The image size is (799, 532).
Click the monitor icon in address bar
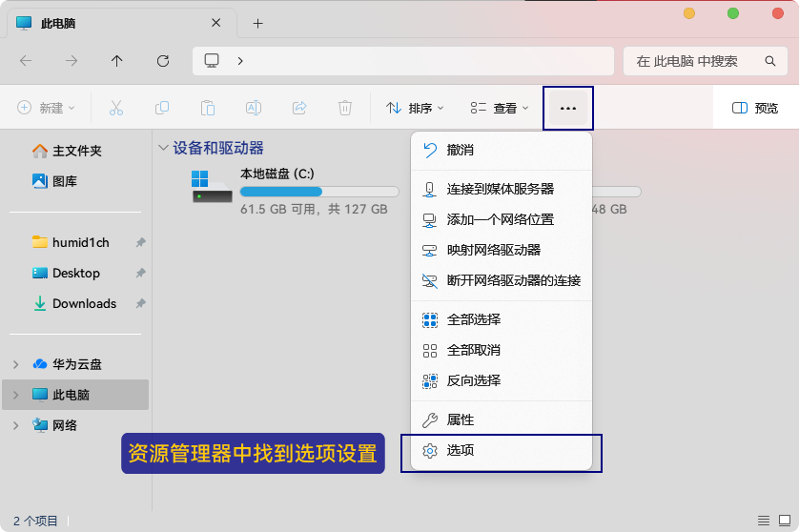click(212, 61)
